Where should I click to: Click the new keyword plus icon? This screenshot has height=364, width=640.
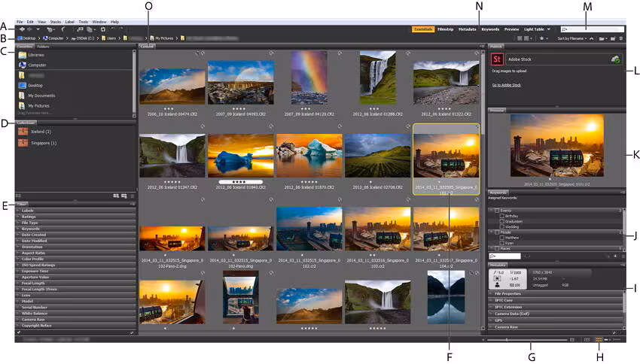[x=615, y=256]
